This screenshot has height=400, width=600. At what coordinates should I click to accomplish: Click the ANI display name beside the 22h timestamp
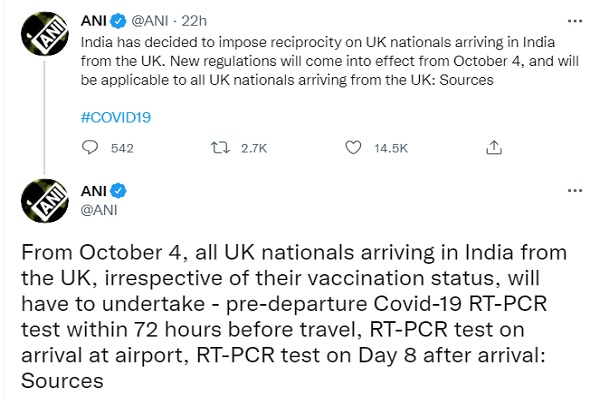92,20
